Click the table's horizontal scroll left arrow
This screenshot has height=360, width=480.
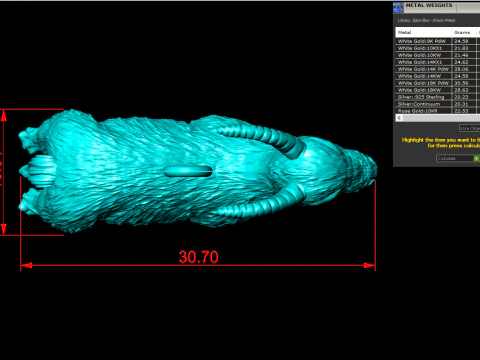pos(399,118)
